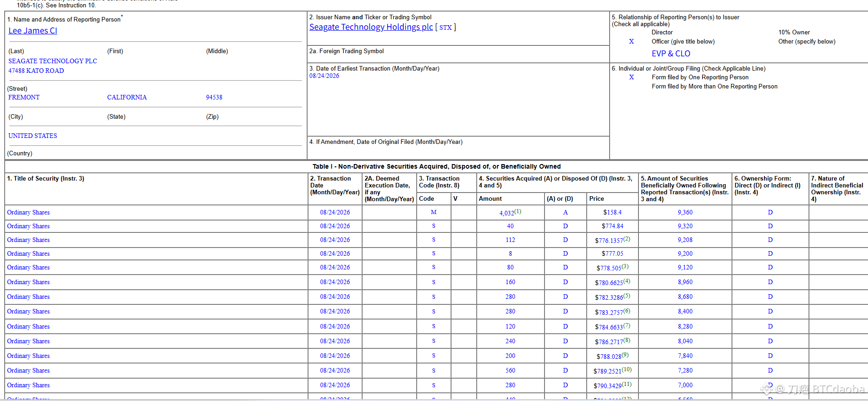Open the Lee James CI reporting person link
Screen dimensions: 868x401
tap(33, 31)
